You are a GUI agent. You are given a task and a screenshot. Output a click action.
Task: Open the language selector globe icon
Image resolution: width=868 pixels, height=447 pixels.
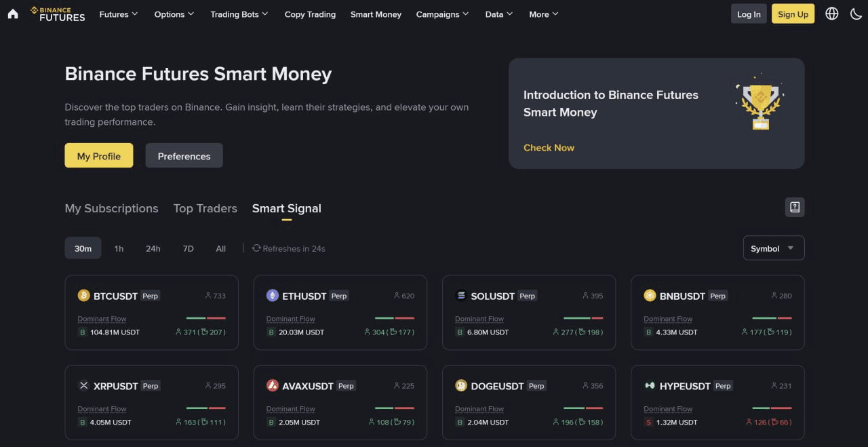pyautogui.click(x=831, y=13)
